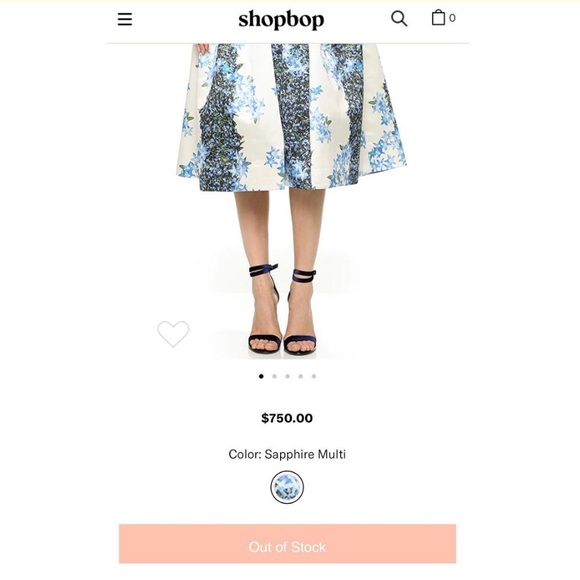Click the Out of Stock button
580x580 pixels.
pos(287,544)
